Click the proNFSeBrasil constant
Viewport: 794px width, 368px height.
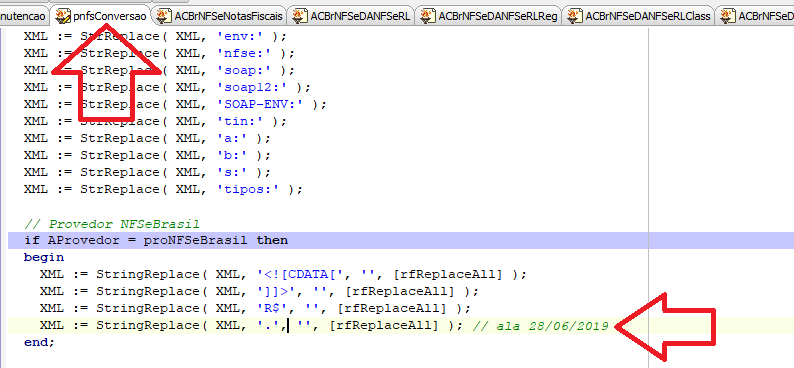point(195,240)
